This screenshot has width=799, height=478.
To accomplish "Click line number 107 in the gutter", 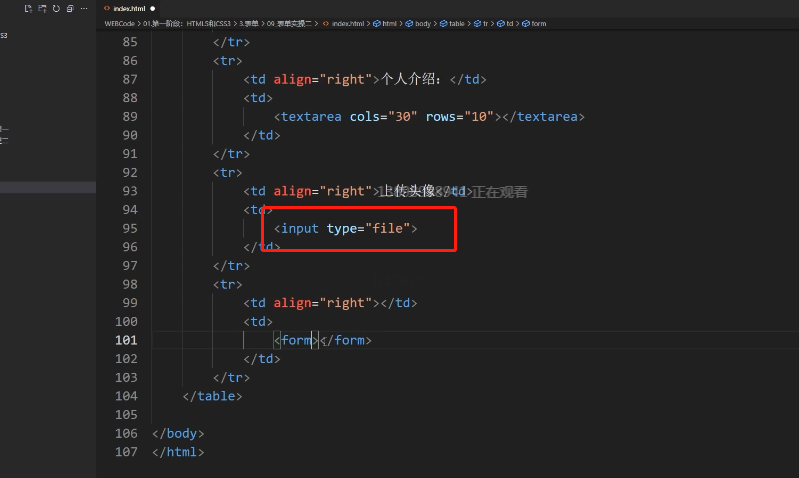I will pos(126,452).
